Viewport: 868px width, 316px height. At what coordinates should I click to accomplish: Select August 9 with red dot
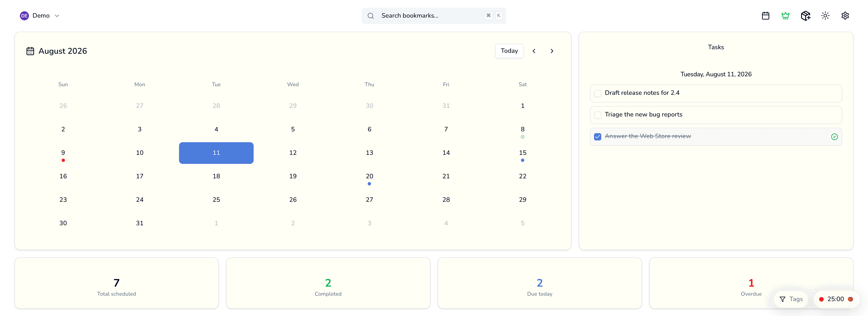point(63,153)
